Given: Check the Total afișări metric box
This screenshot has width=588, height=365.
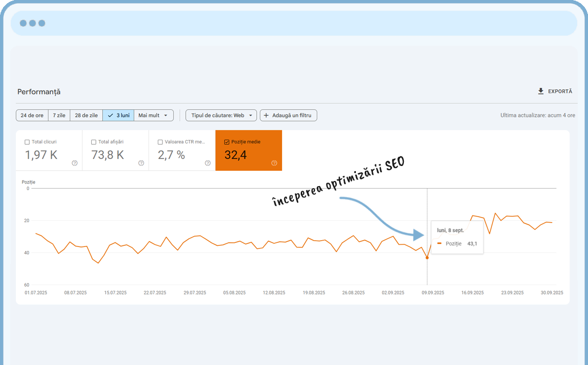Looking at the screenshot, I should pos(93,141).
